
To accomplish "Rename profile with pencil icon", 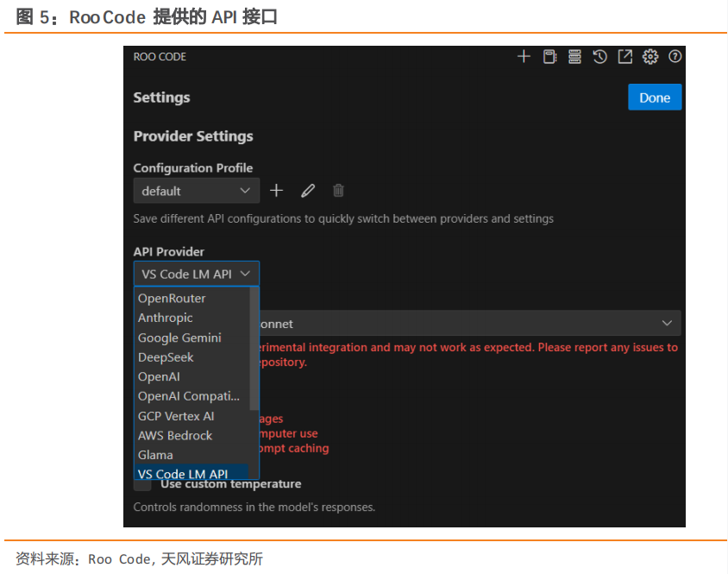I will 307,191.
